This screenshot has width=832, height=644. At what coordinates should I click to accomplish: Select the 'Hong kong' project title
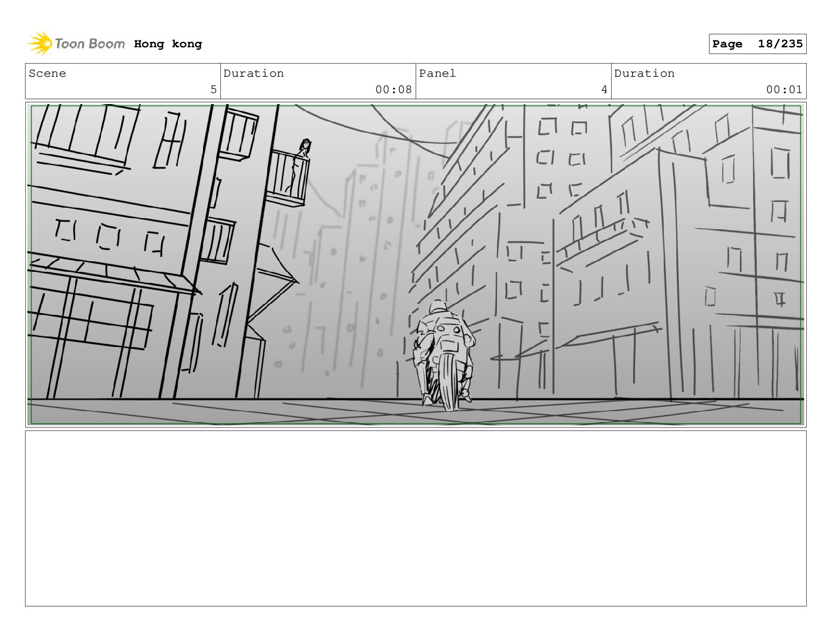pos(168,44)
